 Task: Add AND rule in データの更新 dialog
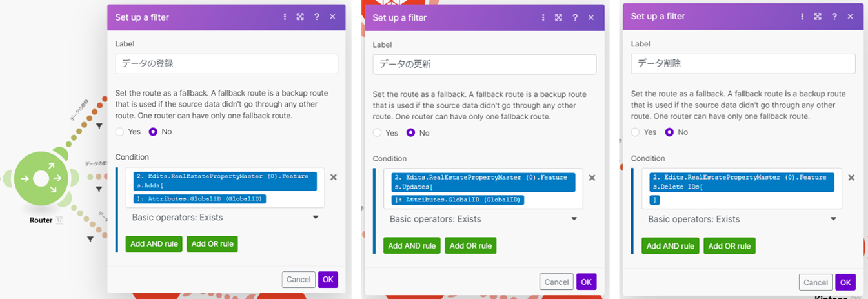[412, 246]
